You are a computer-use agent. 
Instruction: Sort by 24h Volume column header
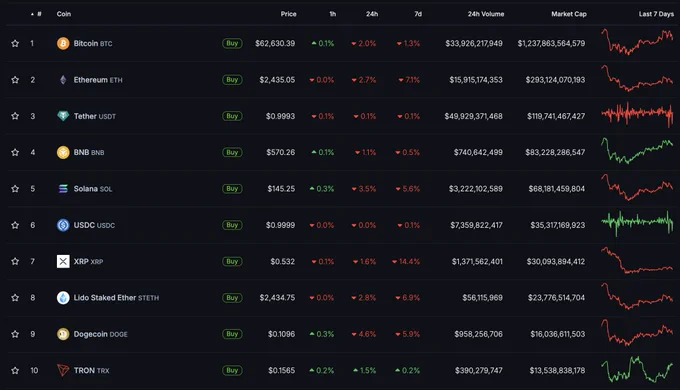tap(486, 14)
